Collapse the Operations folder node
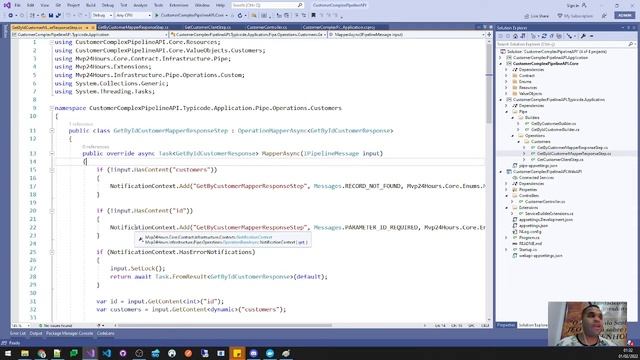The width and height of the screenshot is (640, 360). pyautogui.click(x=513, y=136)
